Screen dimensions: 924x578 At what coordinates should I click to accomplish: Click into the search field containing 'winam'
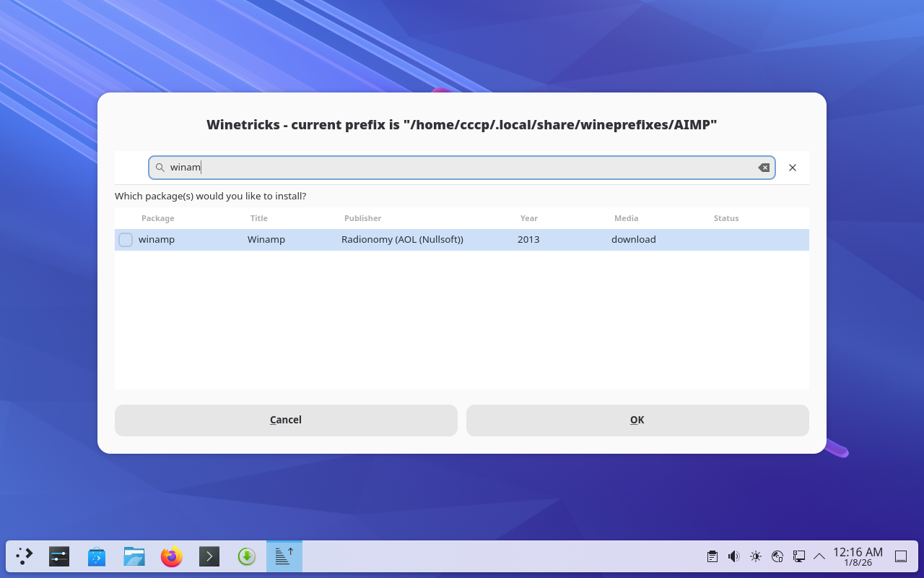(x=462, y=168)
